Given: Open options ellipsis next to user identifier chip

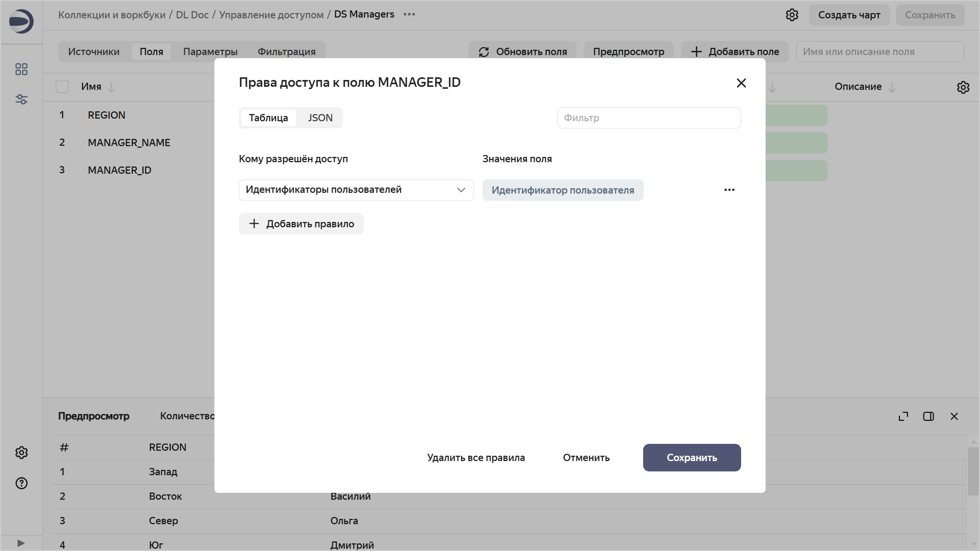Looking at the screenshot, I should pyautogui.click(x=729, y=190).
